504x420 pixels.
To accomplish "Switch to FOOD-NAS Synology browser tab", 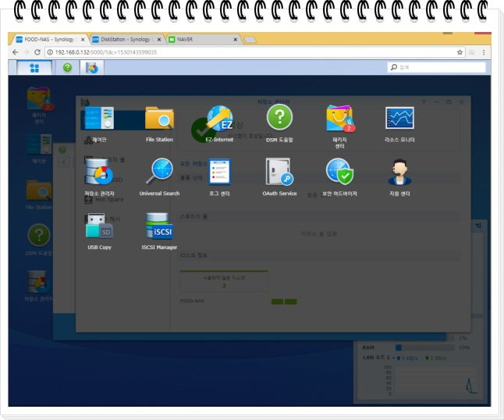I will tap(49, 39).
